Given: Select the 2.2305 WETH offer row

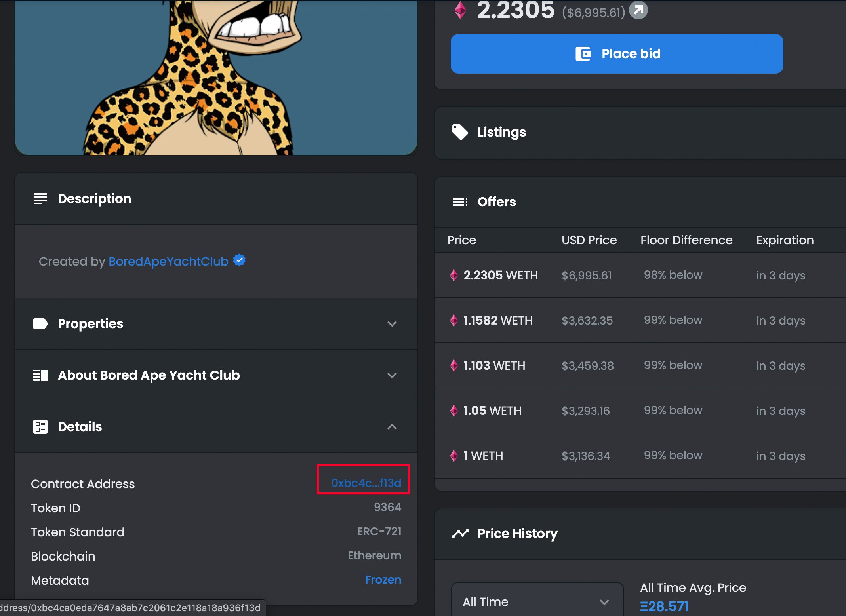Looking at the screenshot, I should click(x=640, y=275).
